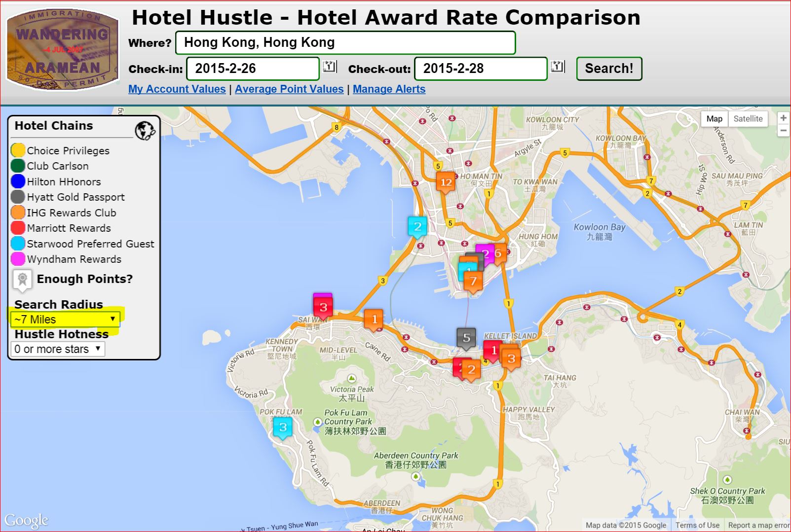Zoom in the map with plus button
This screenshot has height=532, width=791.
[783, 118]
